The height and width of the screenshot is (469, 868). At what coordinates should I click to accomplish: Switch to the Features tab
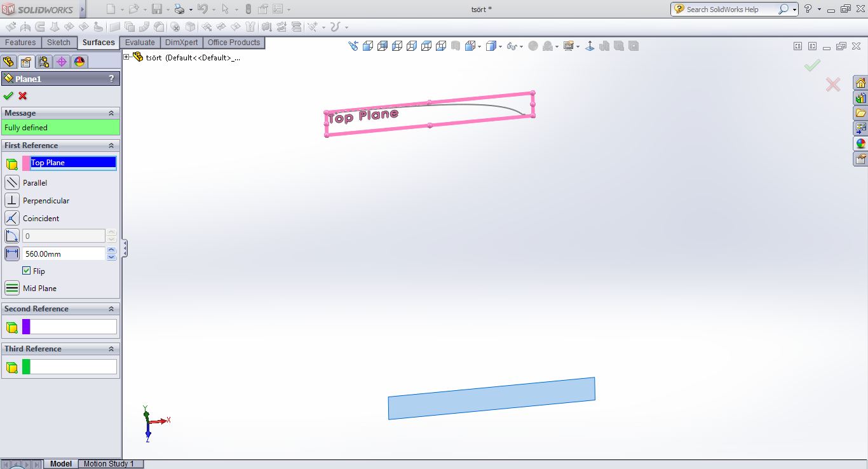pyautogui.click(x=20, y=42)
